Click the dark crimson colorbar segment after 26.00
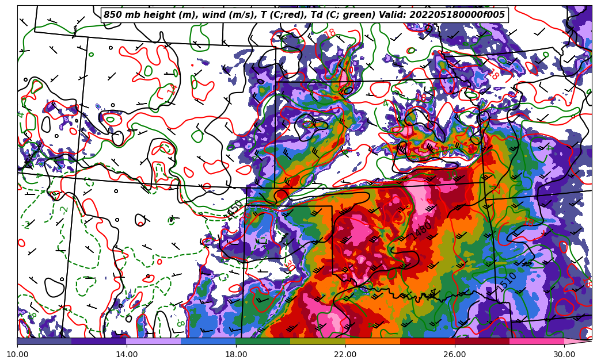Viewport: 597px width, 364px height. [482, 341]
